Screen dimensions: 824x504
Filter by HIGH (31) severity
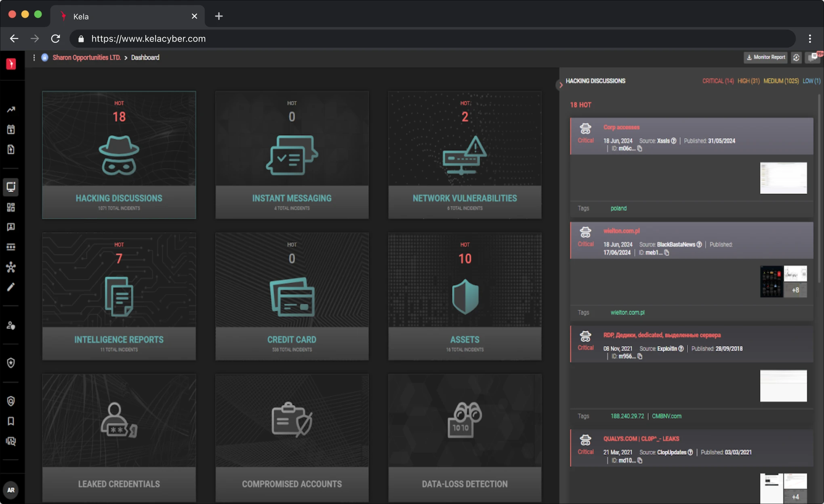(748, 81)
